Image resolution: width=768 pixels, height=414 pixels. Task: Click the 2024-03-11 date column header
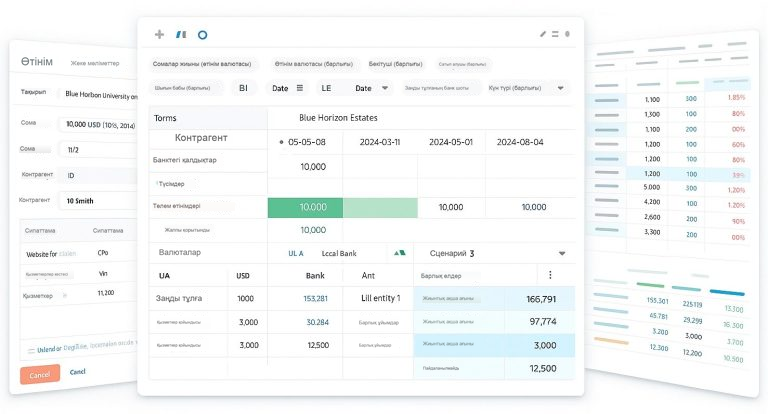[x=380, y=142]
